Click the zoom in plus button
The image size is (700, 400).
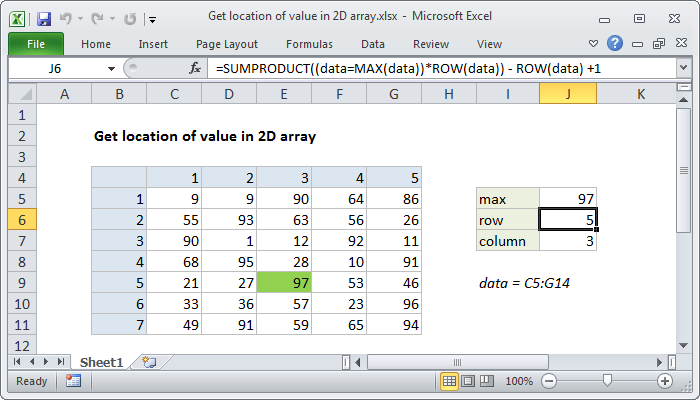pyautogui.click(x=665, y=381)
